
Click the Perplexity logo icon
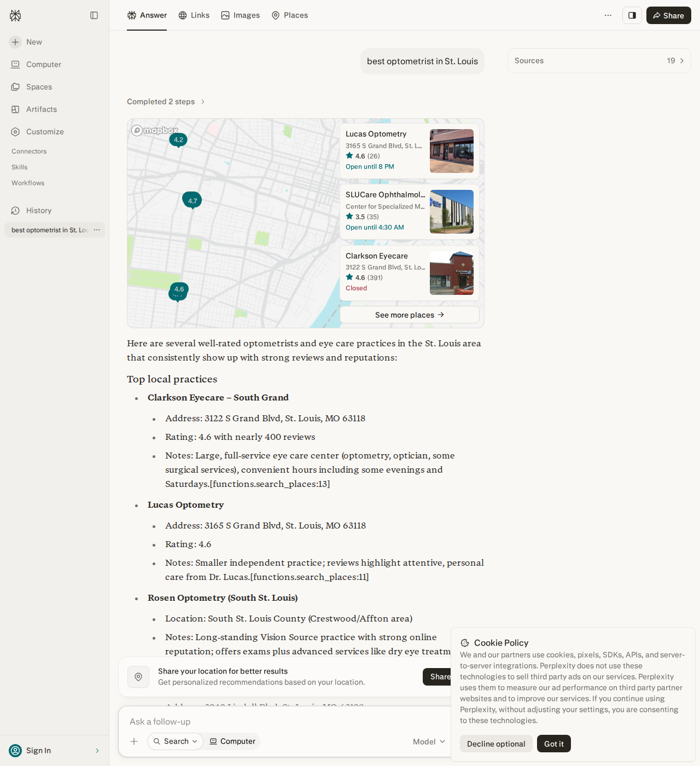coord(15,15)
